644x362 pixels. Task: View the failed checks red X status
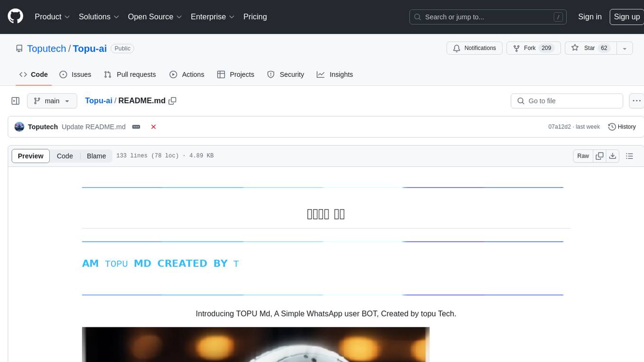click(x=153, y=127)
